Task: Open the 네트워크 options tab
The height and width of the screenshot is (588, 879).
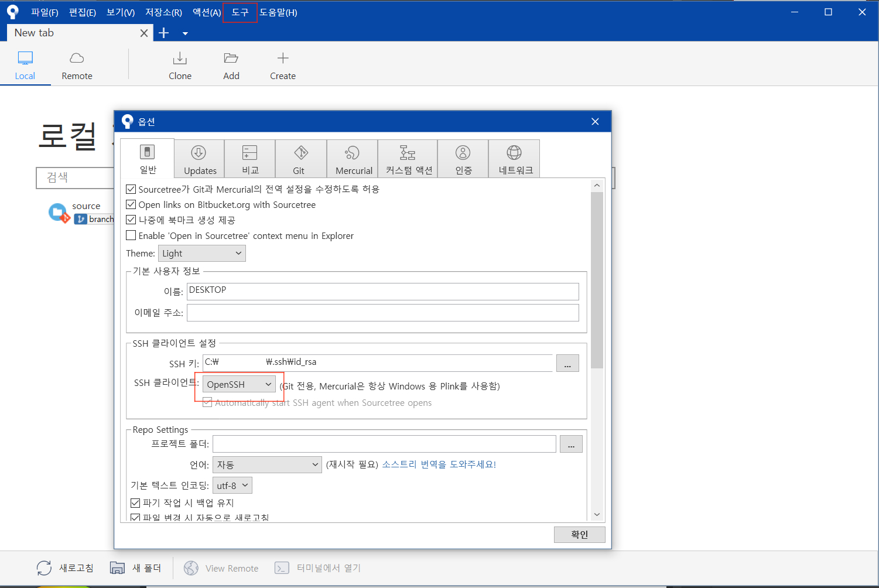Action: click(x=514, y=159)
